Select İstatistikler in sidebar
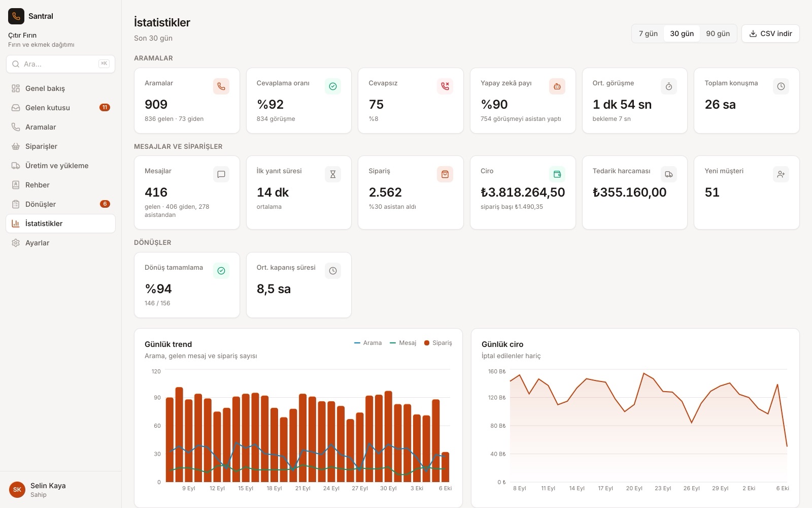 click(60, 224)
